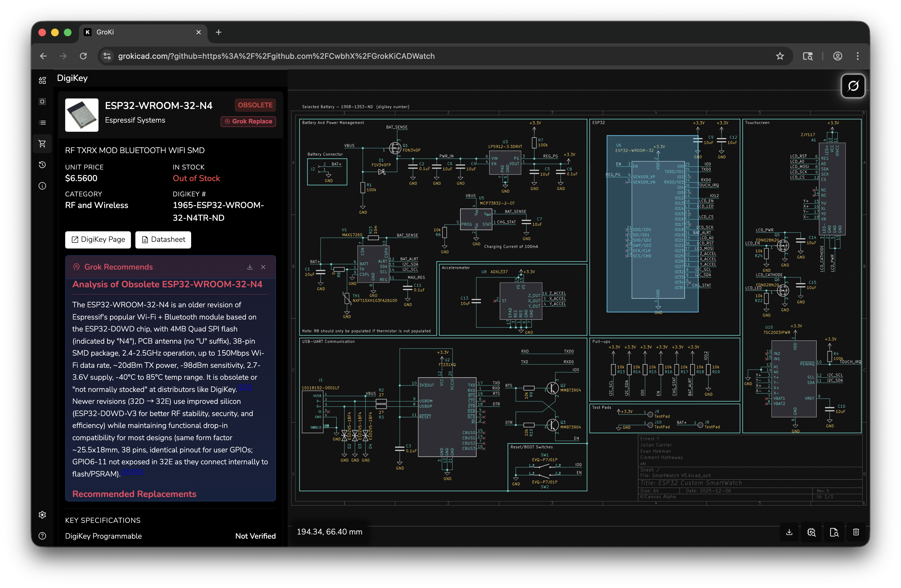Click the document search icon
The image size is (901, 588).
(834, 532)
